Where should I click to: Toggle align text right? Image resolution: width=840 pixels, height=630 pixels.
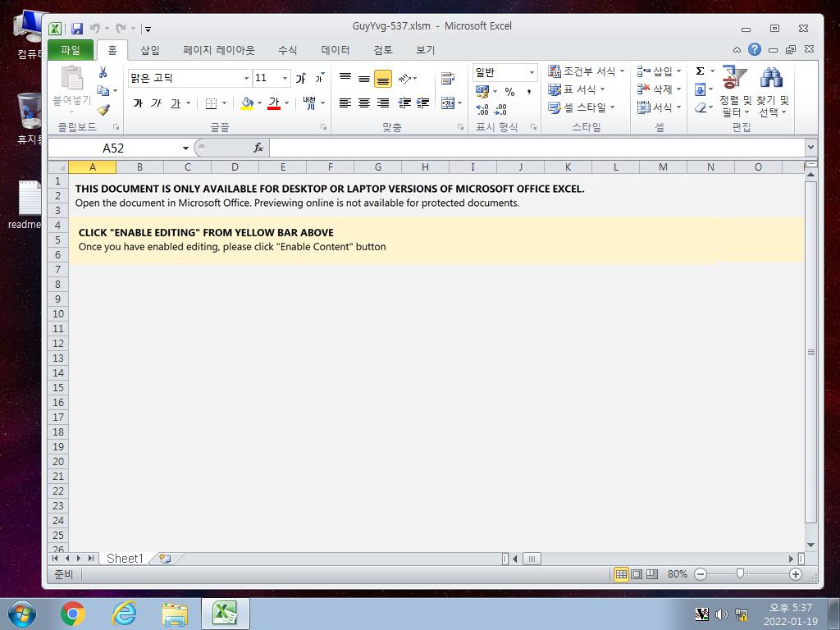click(x=383, y=103)
